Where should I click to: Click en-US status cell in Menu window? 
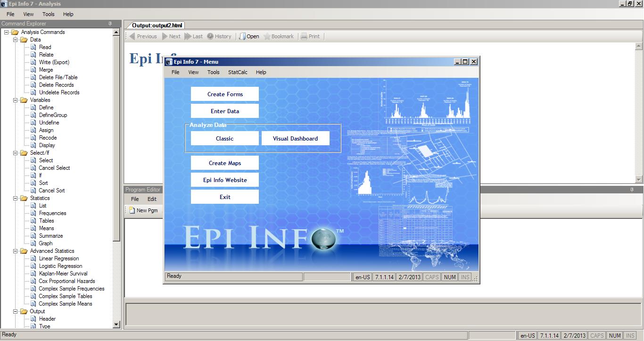pyautogui.click(x=362, y=277)
